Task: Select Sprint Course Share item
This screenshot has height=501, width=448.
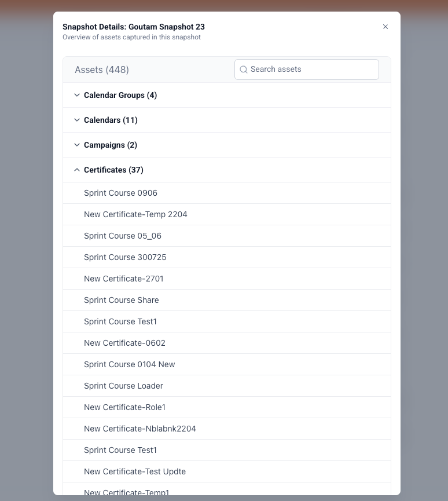Action: [x=122, y=300]
